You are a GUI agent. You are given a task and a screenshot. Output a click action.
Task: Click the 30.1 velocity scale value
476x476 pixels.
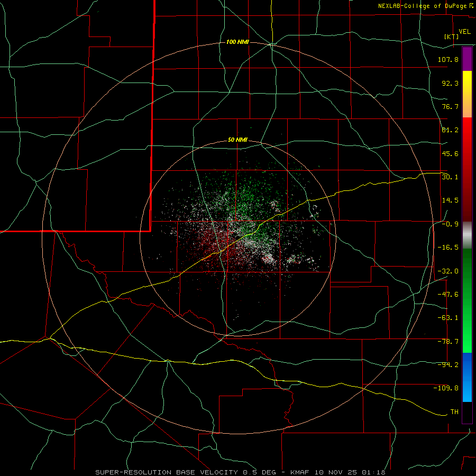pyautogui.click(x=450, y=177)
